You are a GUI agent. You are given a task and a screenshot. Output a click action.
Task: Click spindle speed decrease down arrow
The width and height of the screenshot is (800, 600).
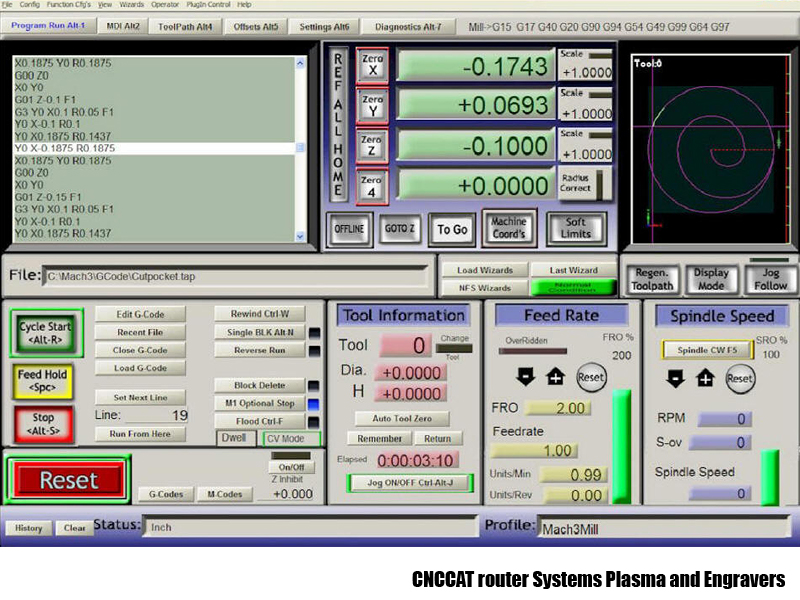674,379
